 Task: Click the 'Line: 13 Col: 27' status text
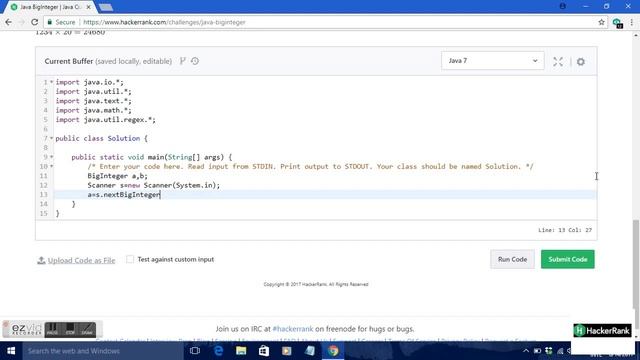565,230
